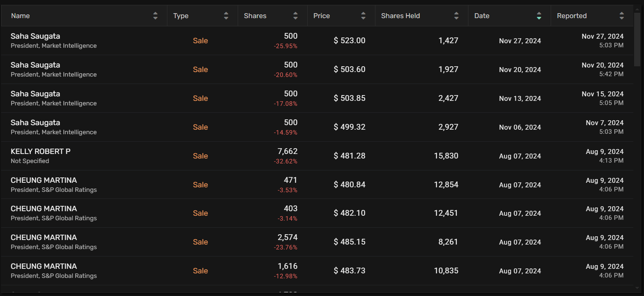Screen dimensions: 644x296
Task: Click Sale type in $ 523.00 row
Action: [200, 41]
